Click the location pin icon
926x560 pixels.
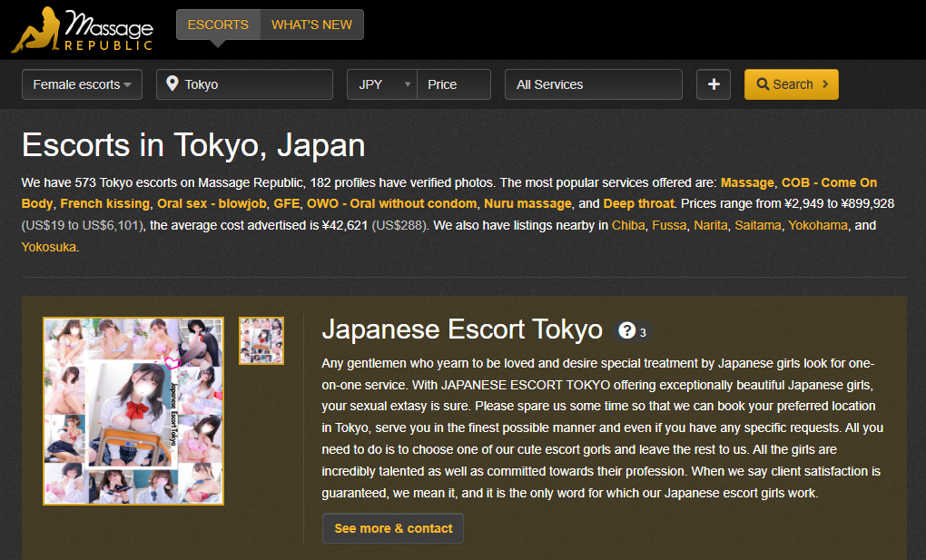click(172, 84)
